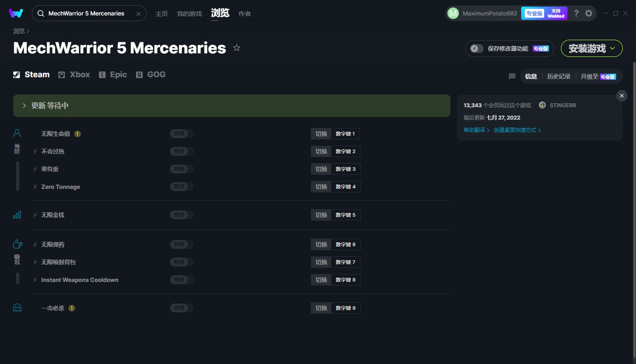Click warning icon next to 无限生命值
Image resolution: width=636 pixels, height=364 pixels.
click(x=78, y=134)
